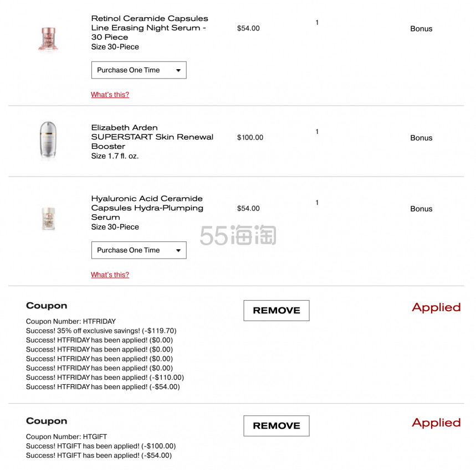Click the $100.00 price of SUPERSTART Booster
The height and width of the screenshot is (470, 476).
pyautogui.click(x=250, y=137)
